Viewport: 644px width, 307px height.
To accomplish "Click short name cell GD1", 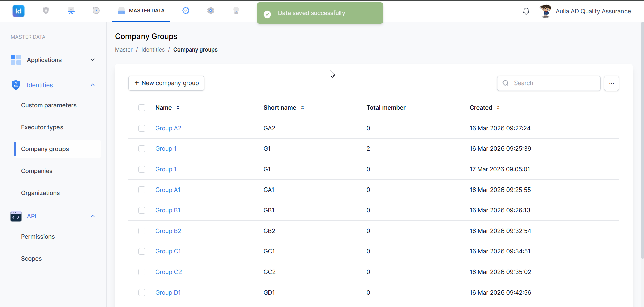I will (269, 293).
